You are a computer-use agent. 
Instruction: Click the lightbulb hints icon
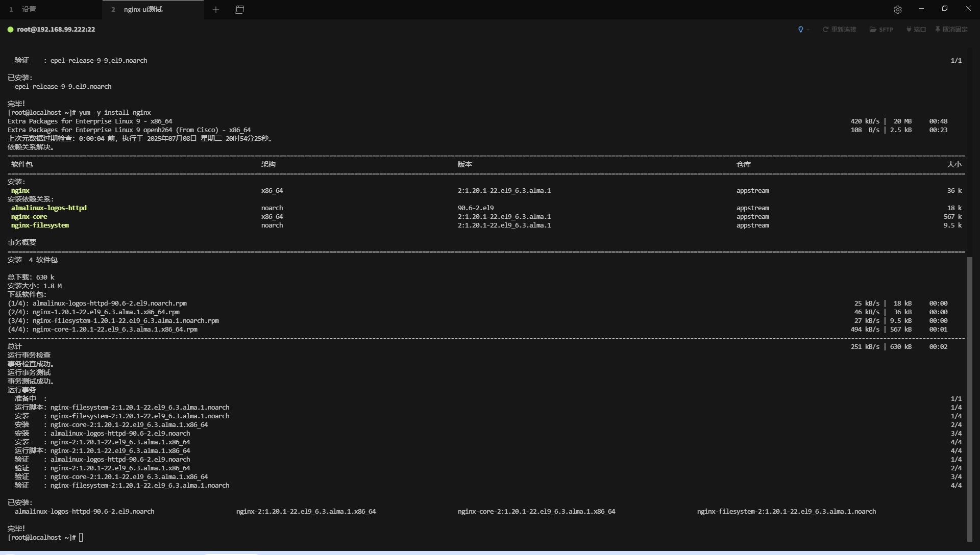(x=800, y=30)
